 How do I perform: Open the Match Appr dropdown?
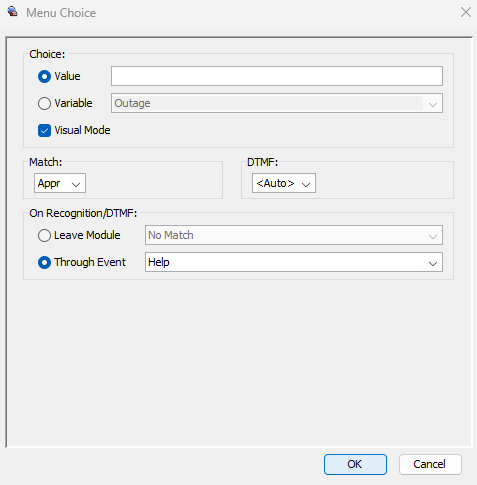coord(60,183)
